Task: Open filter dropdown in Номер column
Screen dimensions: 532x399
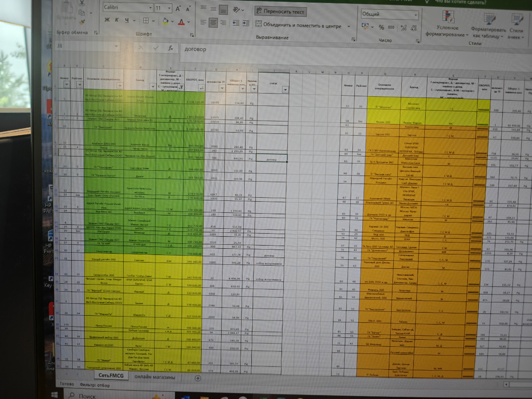Action: coord(66,85)
